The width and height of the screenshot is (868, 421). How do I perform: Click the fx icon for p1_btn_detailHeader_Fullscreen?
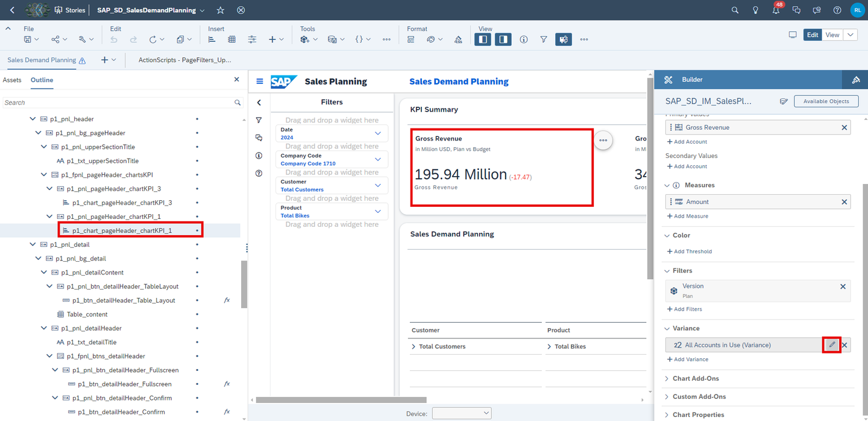click(227, 384)
